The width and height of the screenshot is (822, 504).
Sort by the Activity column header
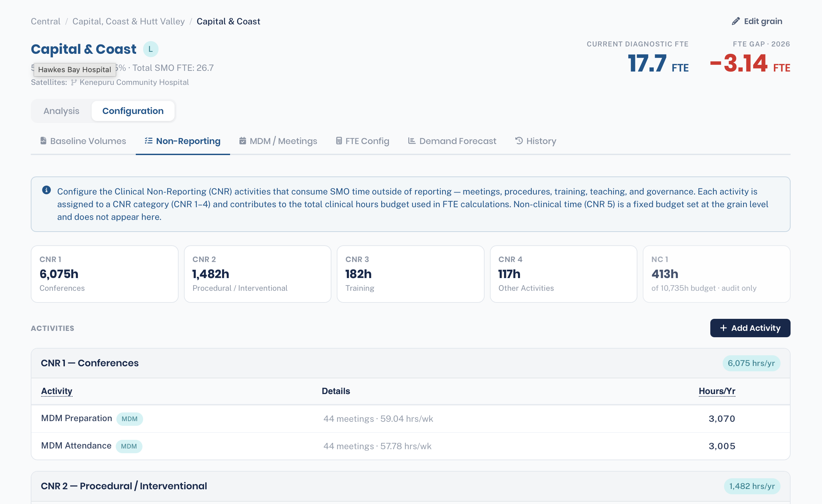tap(57, 391)
